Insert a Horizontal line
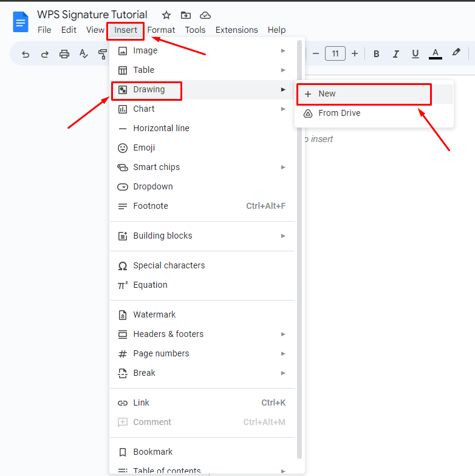 [202, 129]
